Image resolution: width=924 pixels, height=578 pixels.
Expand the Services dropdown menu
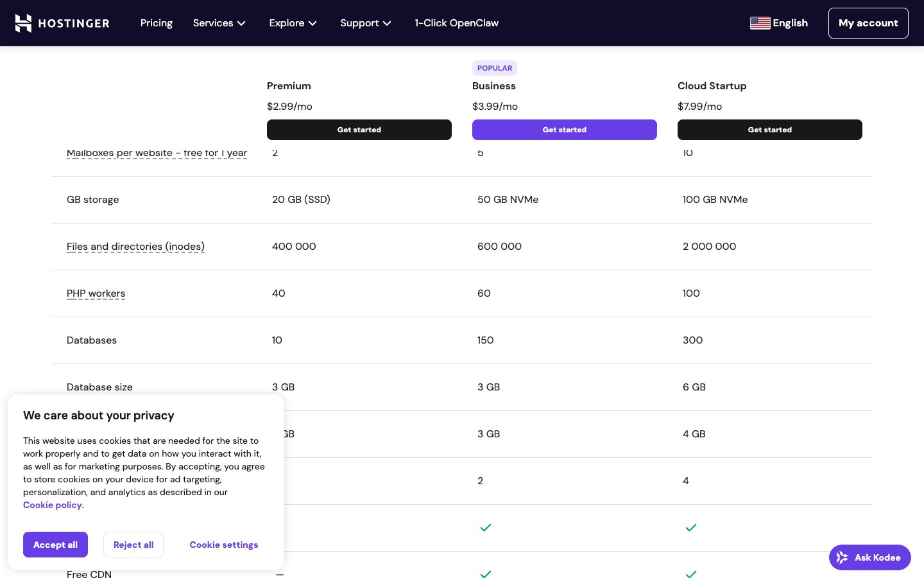click(x=219, y=23)
